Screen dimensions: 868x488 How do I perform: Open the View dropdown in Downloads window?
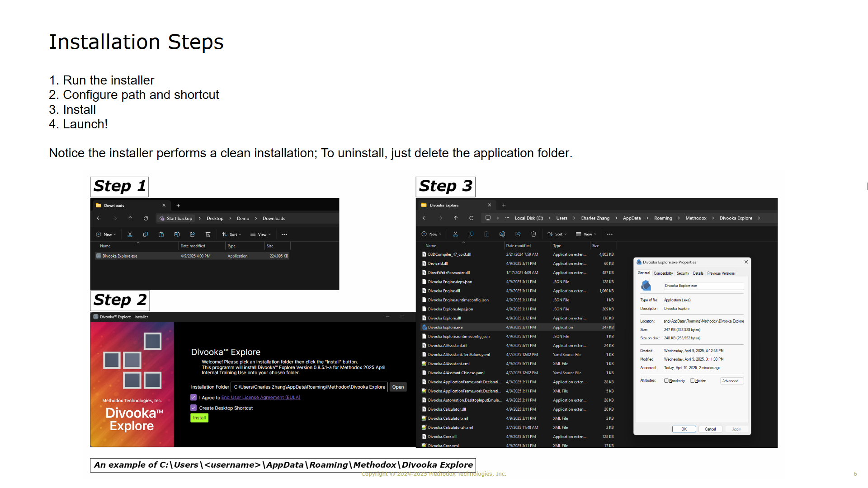tap(261, 235)
